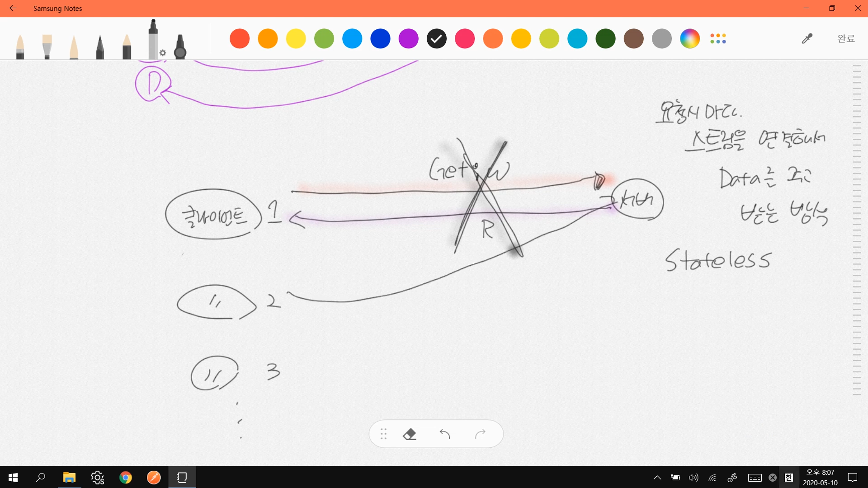Pick the dark green color swatch

point(605,38)
